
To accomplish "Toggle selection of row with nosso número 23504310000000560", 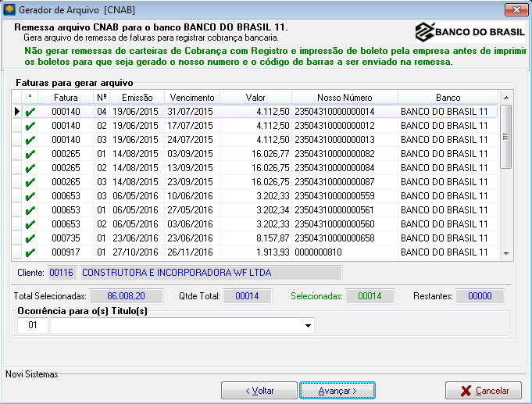I will [x=30, y=224].
